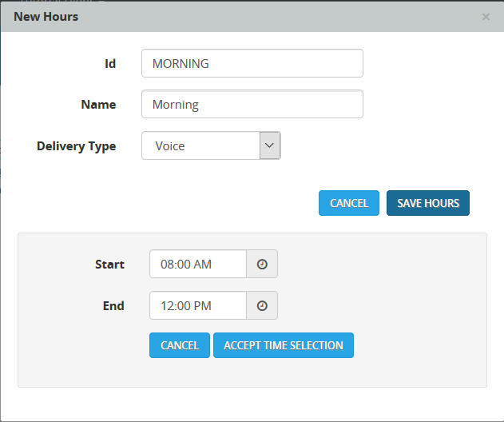Open the clock picker for End time
The image size is (504, 422).
click(x=262, y=305)
